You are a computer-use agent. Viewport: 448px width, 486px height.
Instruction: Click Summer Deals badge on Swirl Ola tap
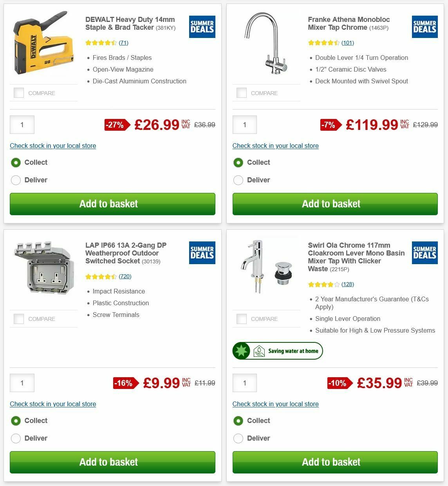(x=425, y=253)
